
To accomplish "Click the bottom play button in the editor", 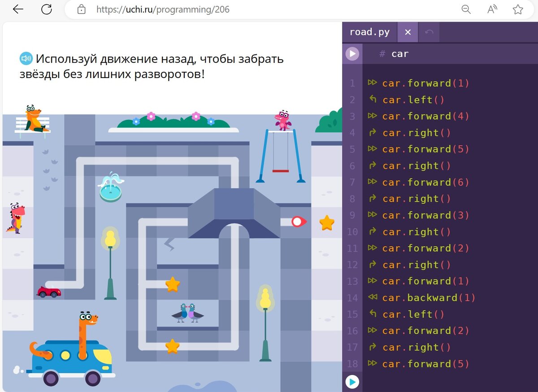I will coord(352,382).
